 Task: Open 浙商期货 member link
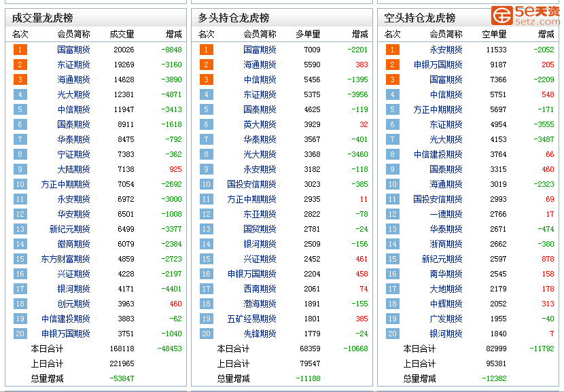(x=446, y=244)
